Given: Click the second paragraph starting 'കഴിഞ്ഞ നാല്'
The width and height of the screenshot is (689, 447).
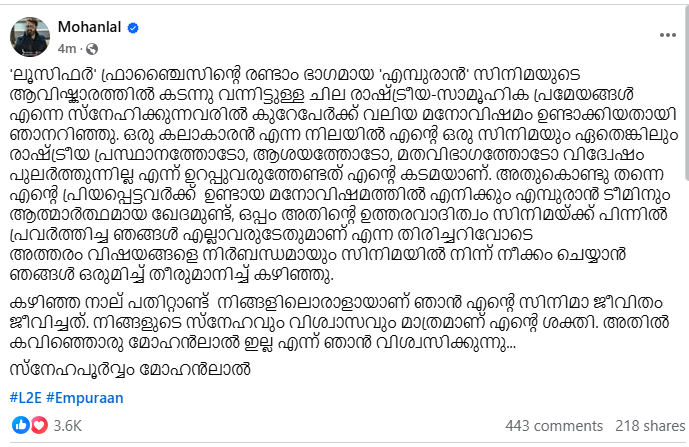Looking at the screenshot, I should [x=338, y=323].
